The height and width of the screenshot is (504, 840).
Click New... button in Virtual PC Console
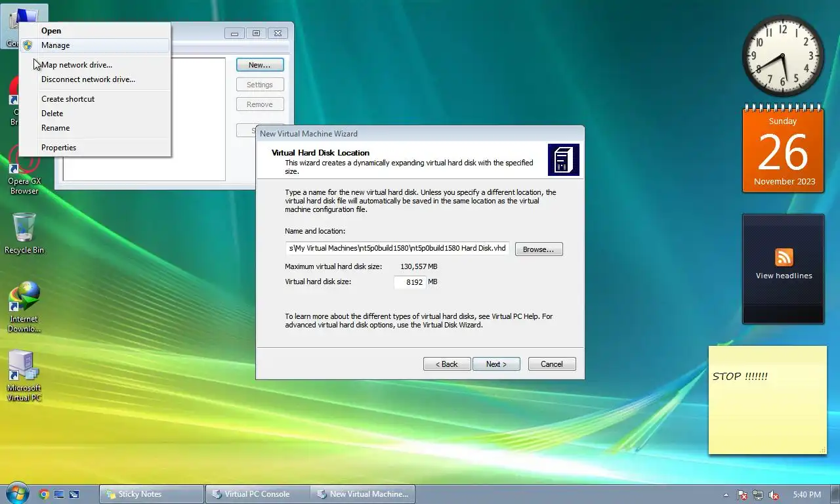(260, 65)
